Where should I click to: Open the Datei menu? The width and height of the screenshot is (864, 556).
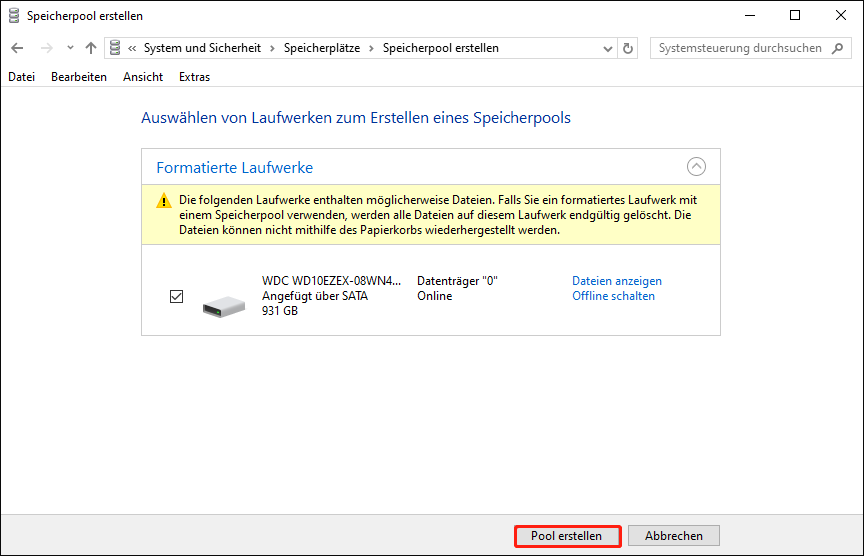[21, 77]
